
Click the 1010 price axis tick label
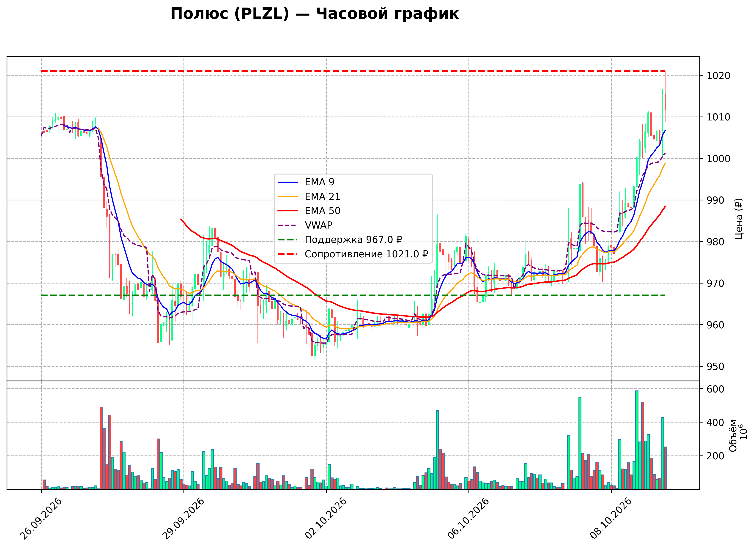(718, 117)
